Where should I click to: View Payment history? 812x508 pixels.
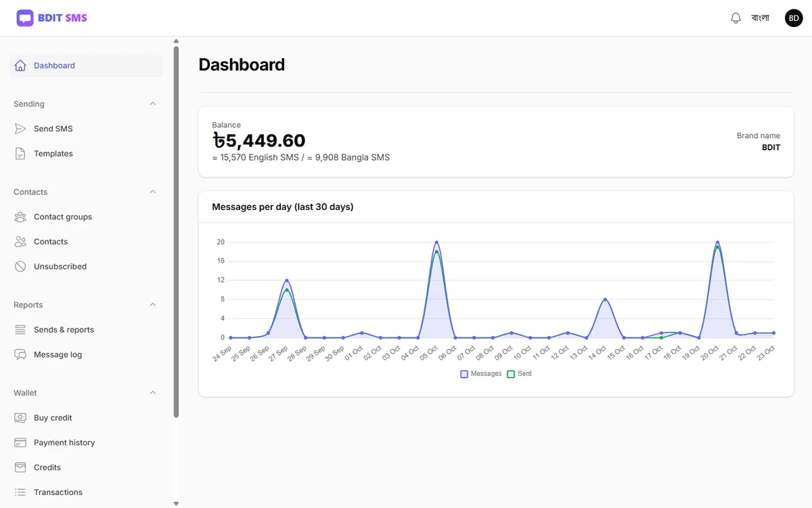pos(87,443)
